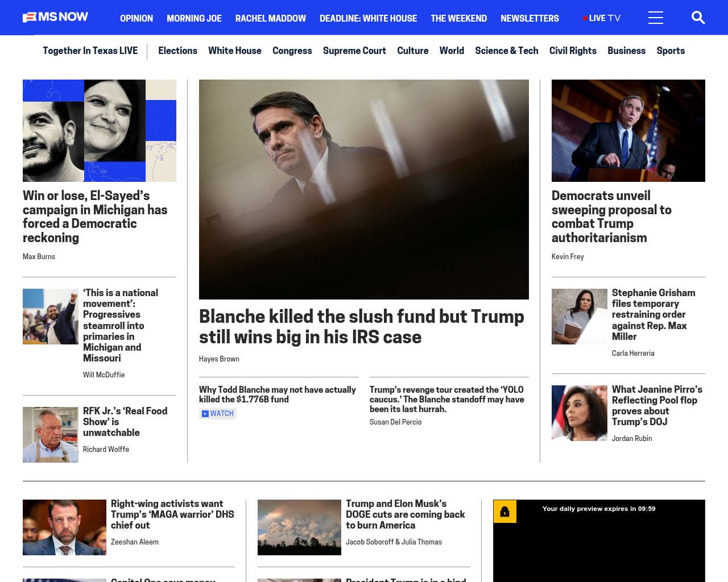
Task: View author Jordan Rubin
Action: click(x=632, y=439)
